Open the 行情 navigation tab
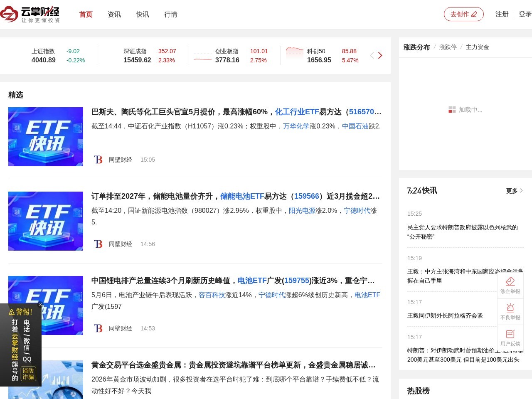The height and width of the screenshot is (399, 532). (171, 15)
